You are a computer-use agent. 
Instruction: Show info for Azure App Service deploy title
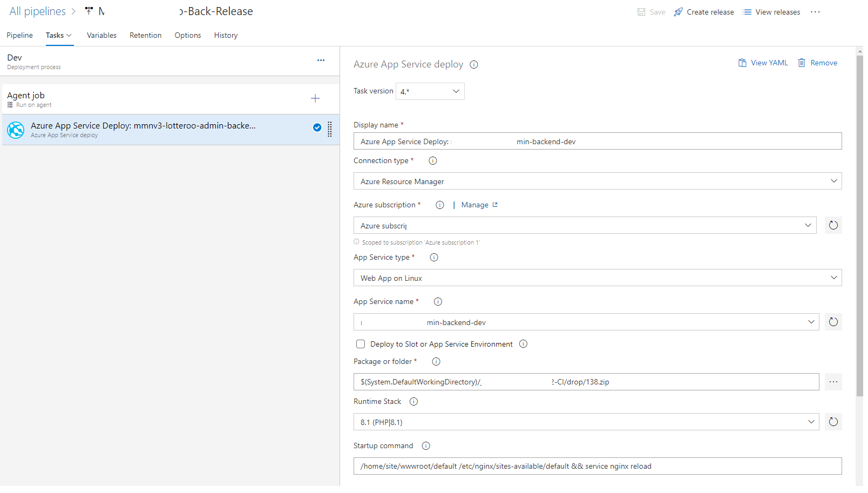click(474, 64)
